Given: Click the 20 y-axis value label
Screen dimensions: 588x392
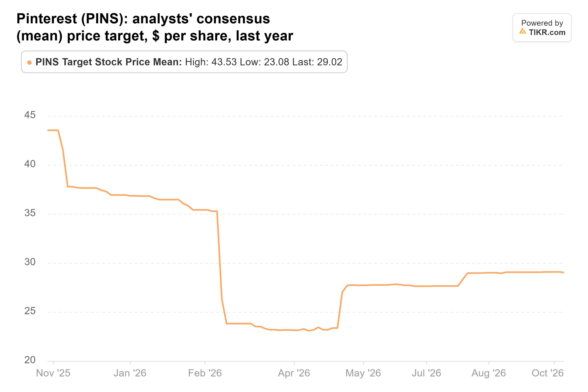Looking at the screenshot, I should click(30, 360).
